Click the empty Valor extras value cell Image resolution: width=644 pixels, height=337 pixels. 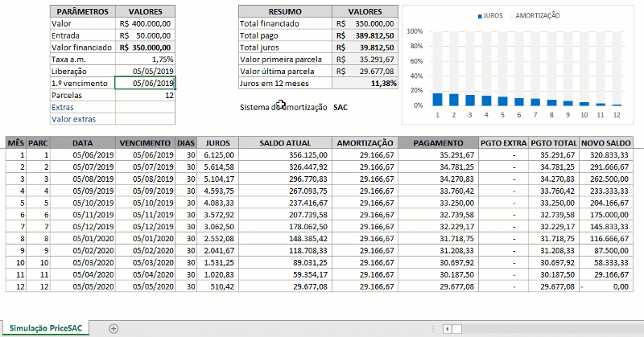[x=145, y=119]
